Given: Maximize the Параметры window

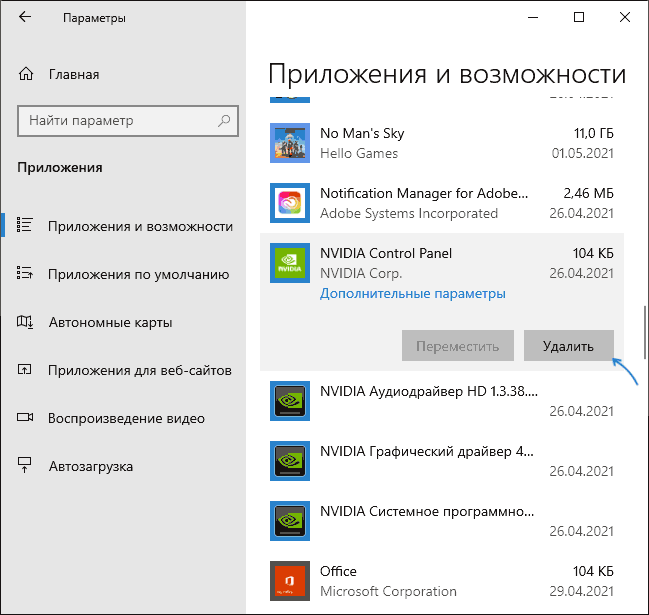Looking at the screenshot, I should 579,17.
